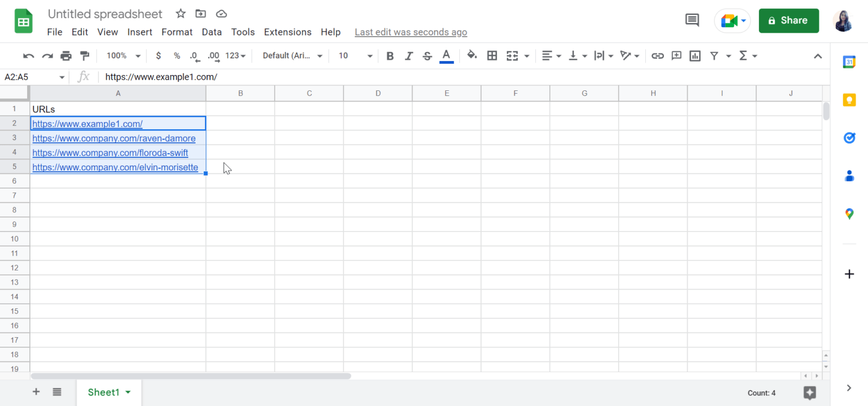The image size is (868, 406).
Task: Apply strikethrough formatting
Action: 427,55
